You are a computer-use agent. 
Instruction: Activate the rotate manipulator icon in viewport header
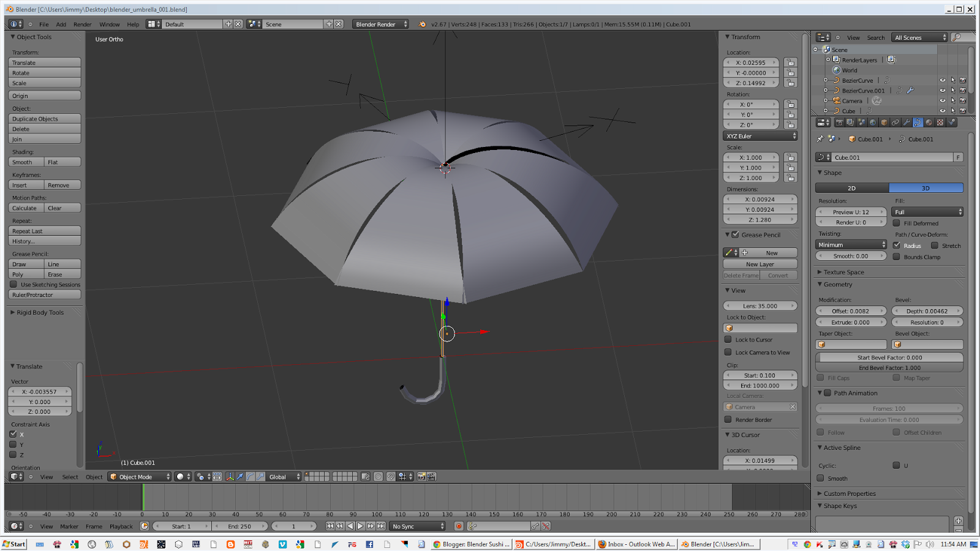[x=251, y=476]
